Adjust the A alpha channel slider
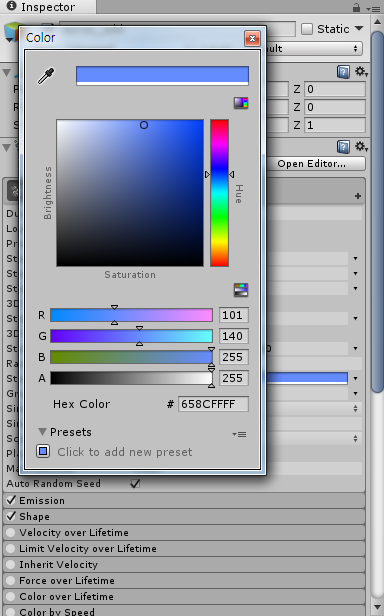The width and height of the screenshot is (384, 616). tap(131, 378)
